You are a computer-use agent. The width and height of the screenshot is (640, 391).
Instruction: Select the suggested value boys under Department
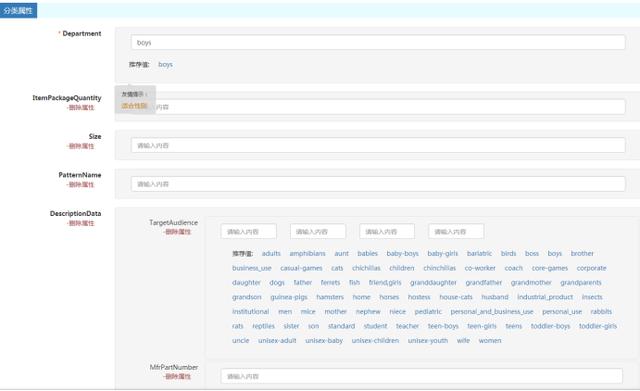tap(165, 64)
